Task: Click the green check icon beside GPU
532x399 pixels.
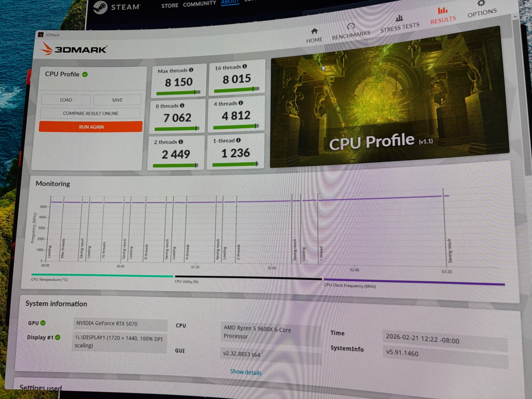Action: (x=43, y=323)
